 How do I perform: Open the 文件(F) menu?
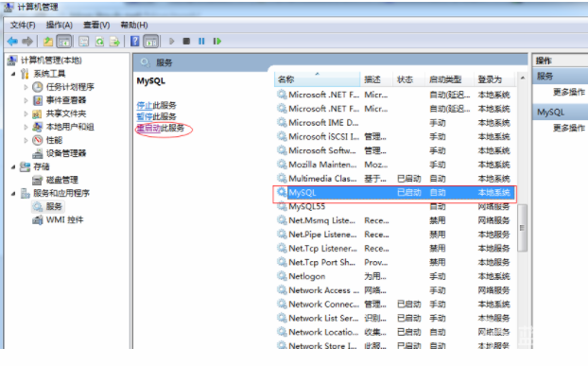[23, 26]
